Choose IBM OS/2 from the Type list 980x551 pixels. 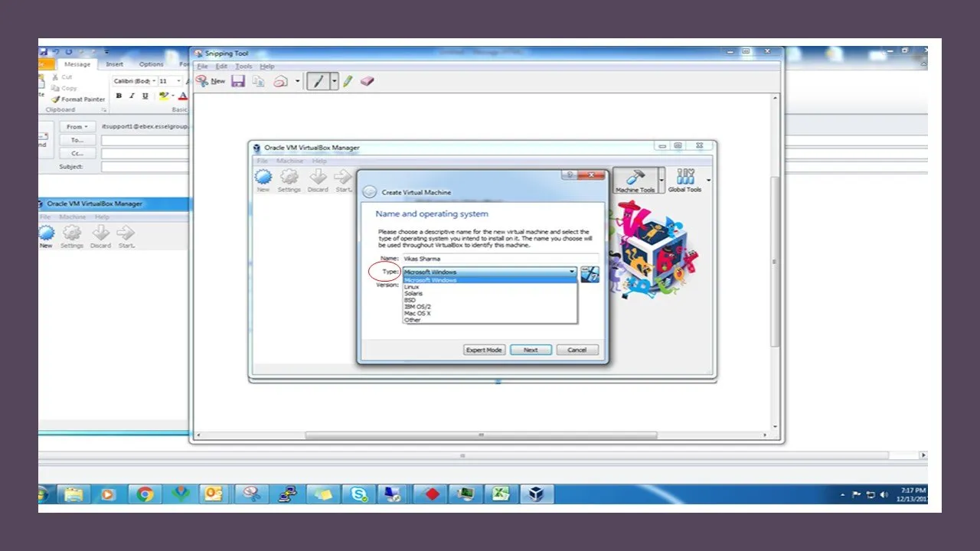coord(490,307)
